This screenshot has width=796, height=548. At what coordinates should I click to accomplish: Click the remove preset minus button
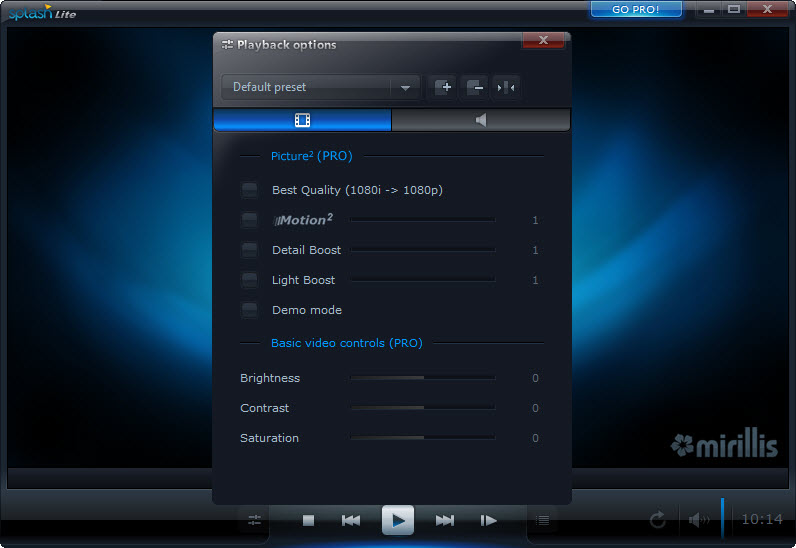(x=475, y=87)
